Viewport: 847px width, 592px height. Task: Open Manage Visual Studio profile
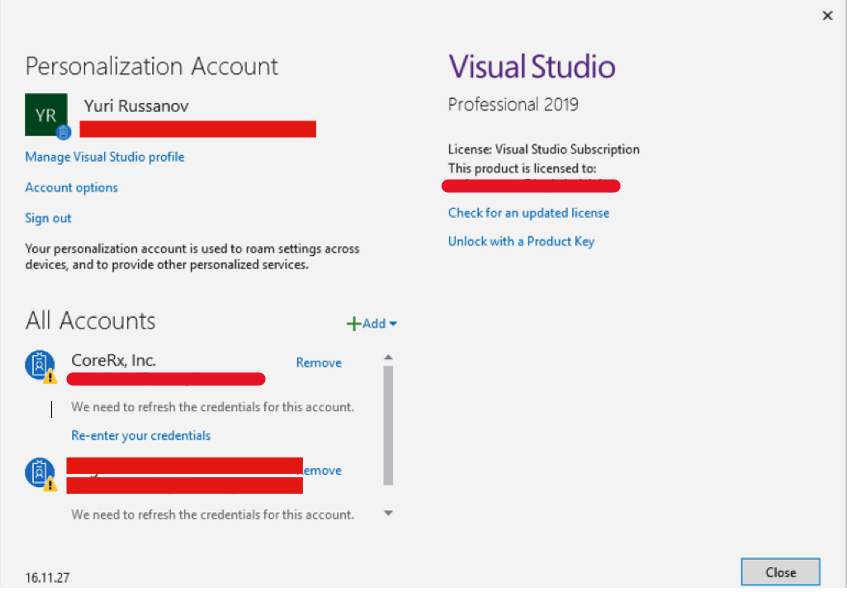tap(104, 157)
